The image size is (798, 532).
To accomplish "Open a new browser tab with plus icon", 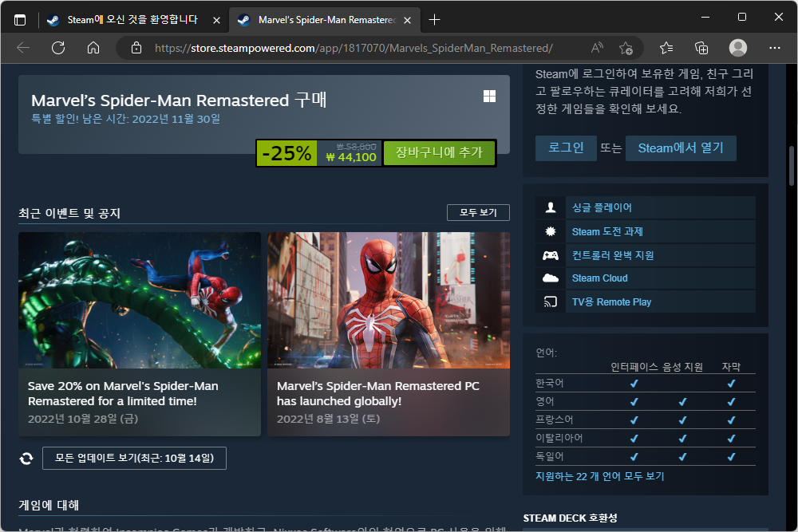I will click(x=434, y=20).
